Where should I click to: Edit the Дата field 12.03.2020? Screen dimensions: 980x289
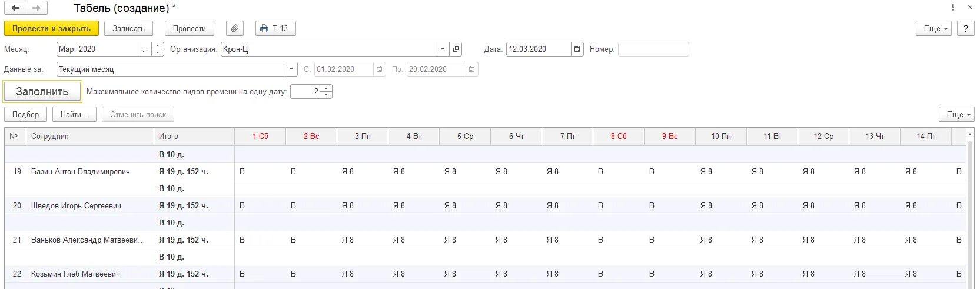pyautogui.click(x=539, y=49)
